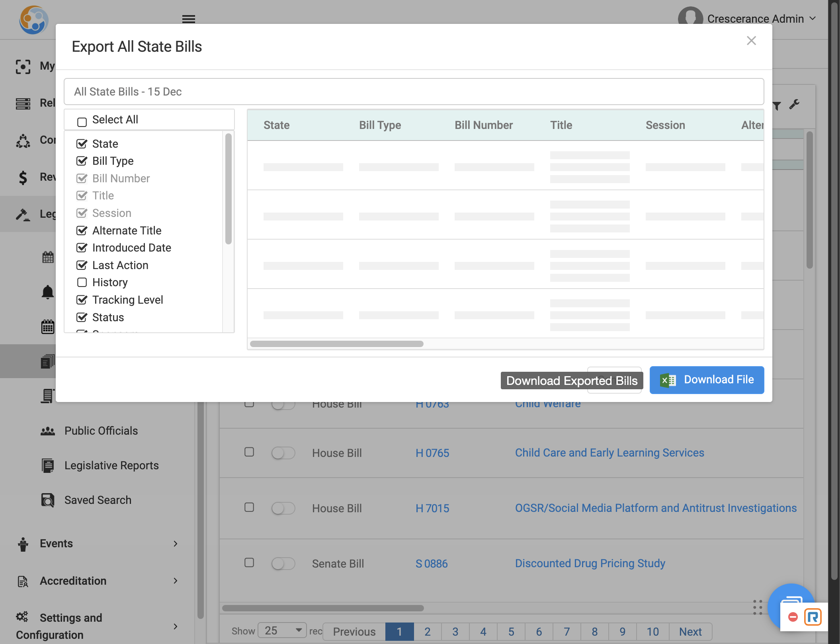Uncheck the Alternate Title checkbox

coord(82,230)
